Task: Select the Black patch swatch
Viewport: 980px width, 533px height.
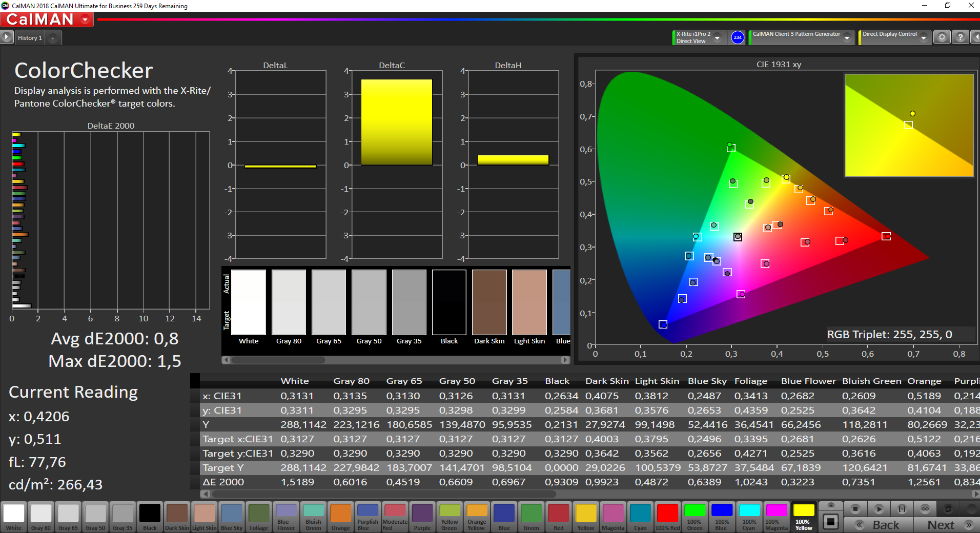Action: 150,517
